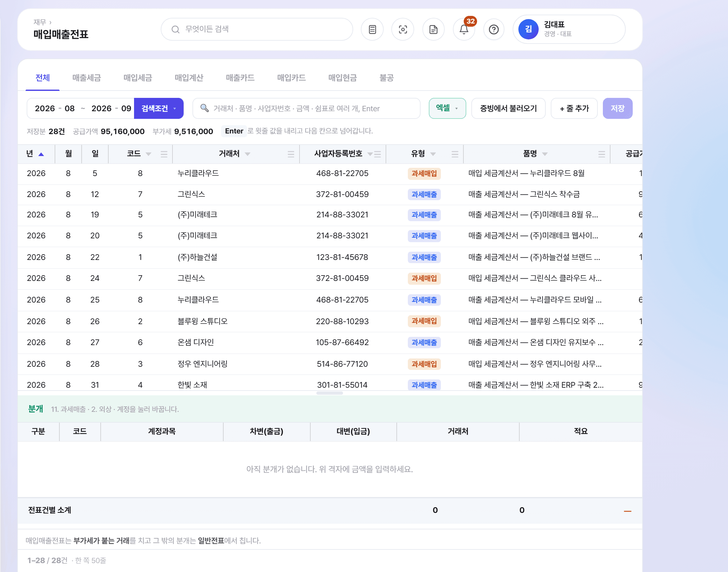Click the 적요 column header
The height and width of the screenshot is (572, 728).
click(x=581, y=431)
